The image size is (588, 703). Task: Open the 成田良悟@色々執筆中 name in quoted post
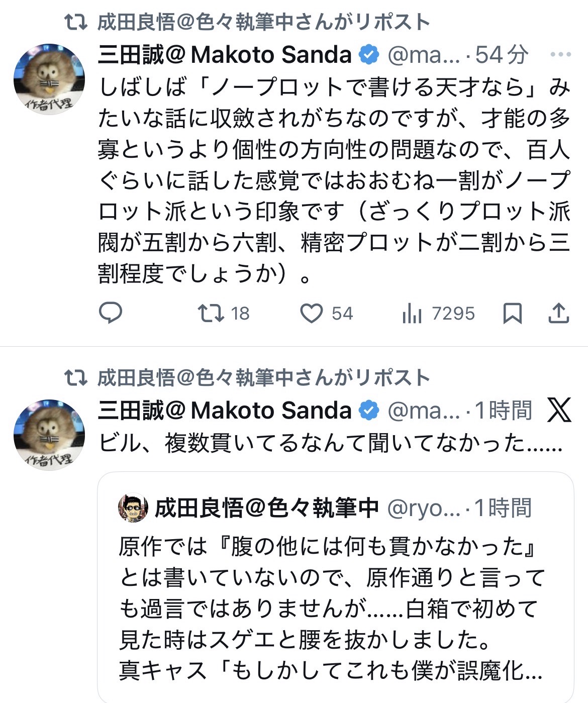click(266, 508)
